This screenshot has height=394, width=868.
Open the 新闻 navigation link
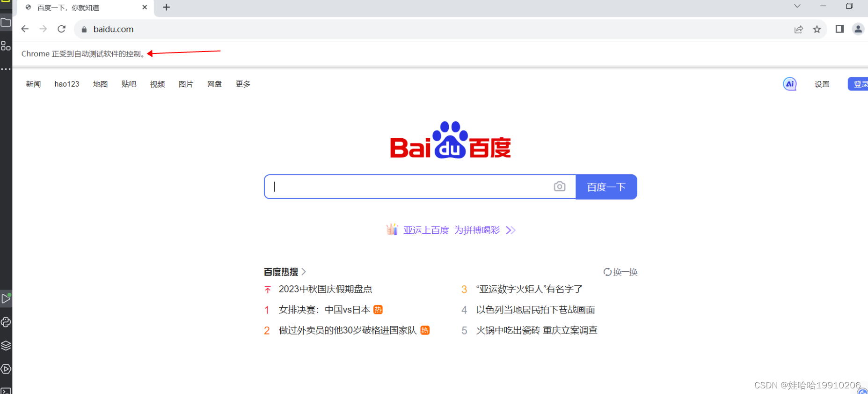33,84
